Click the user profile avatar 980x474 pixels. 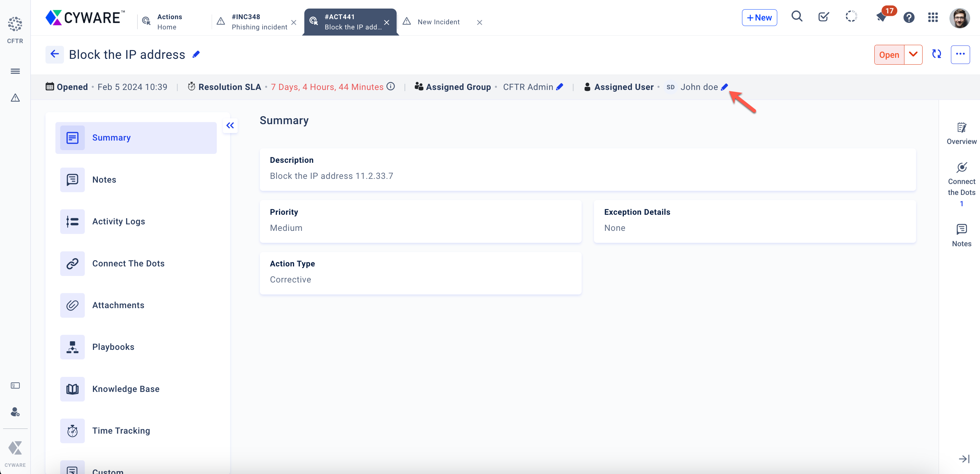pyautogui.click(x=959, y=17)
